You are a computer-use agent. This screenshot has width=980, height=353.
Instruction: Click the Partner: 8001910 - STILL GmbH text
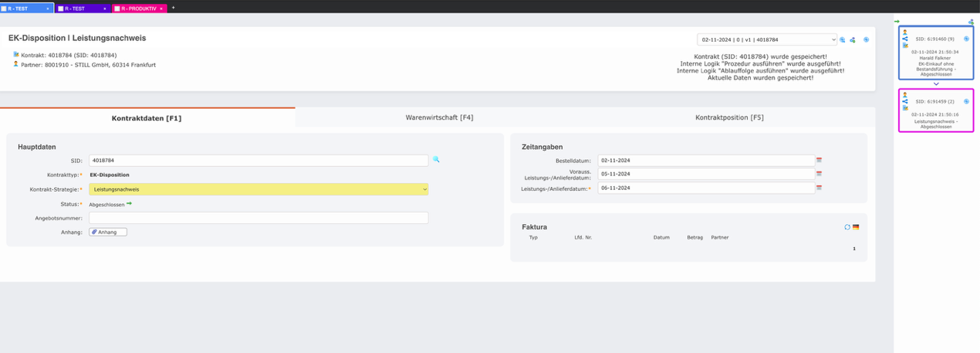click(x=89, y=65)
